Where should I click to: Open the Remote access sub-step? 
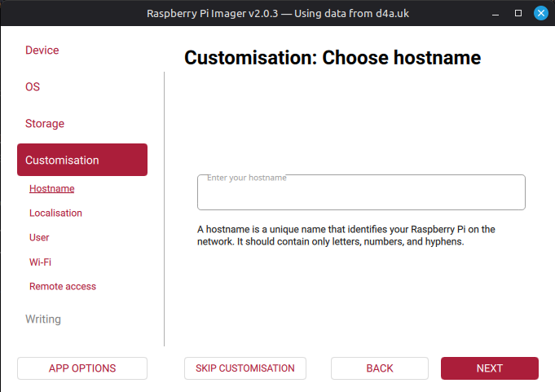click(x=63, y=287)
